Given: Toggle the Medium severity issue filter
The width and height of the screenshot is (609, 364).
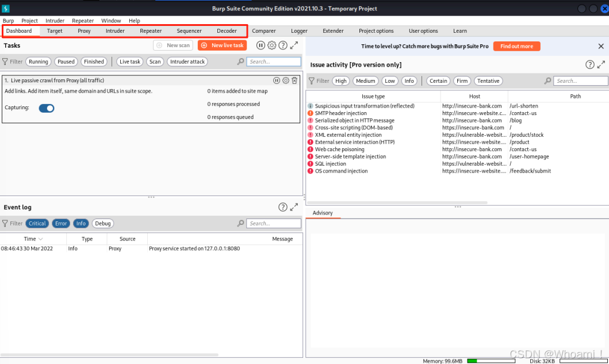Looking at the screenshot, I should 366,81.
